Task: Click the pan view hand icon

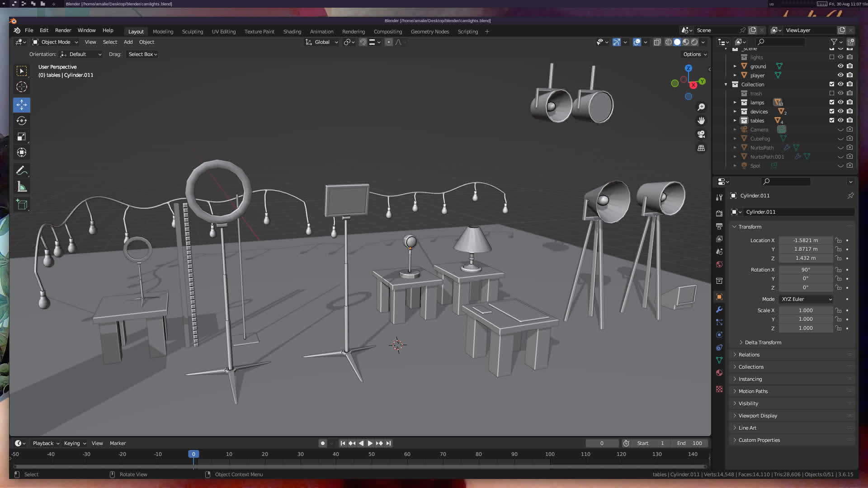Action: [x=701, y=121]
